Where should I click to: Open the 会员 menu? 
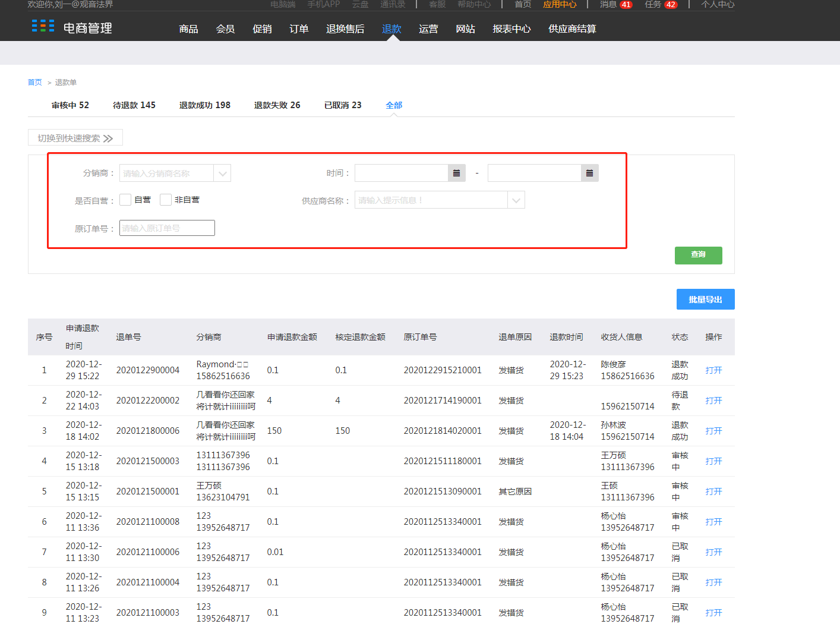point(225,29)
